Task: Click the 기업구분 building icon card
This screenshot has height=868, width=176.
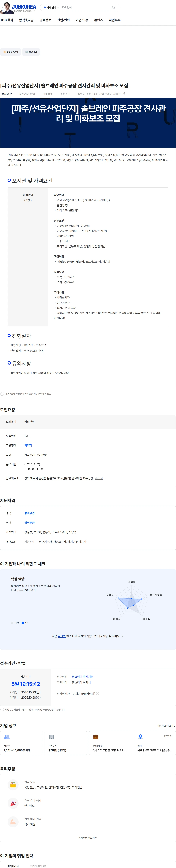Action: point(66,743)
